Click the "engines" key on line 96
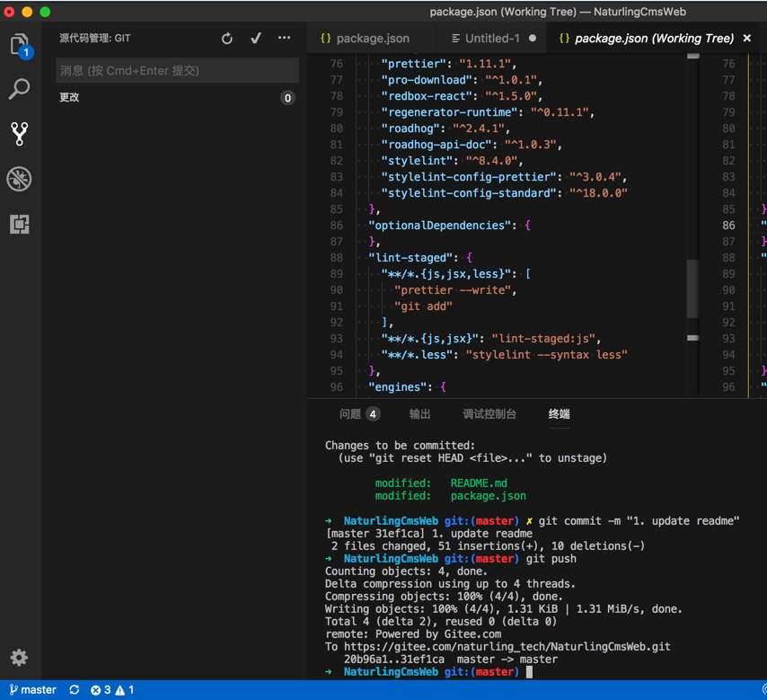The width and height of the screenshot is (767, 700). [x=397, y=387]
